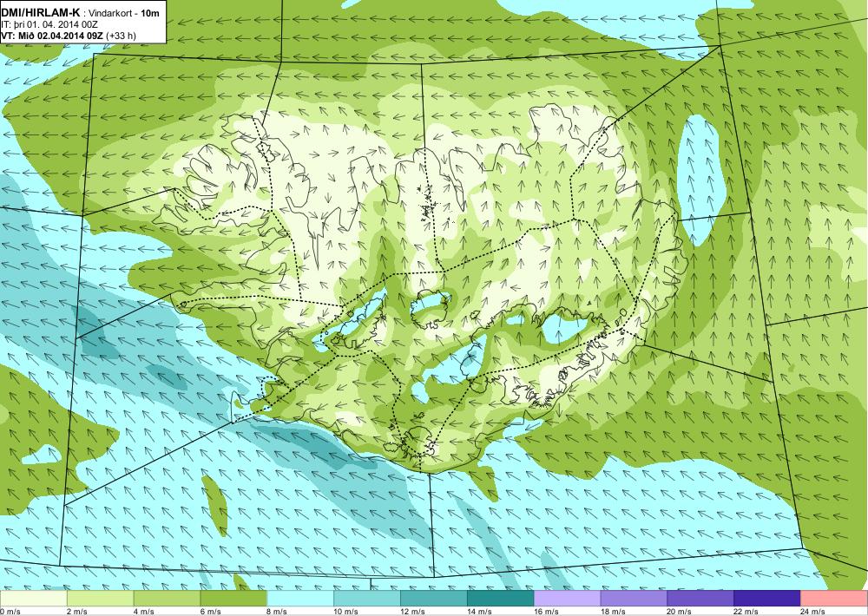
Task: Select the pink swatch above 24 m/s
Action: tap(834, 599)
